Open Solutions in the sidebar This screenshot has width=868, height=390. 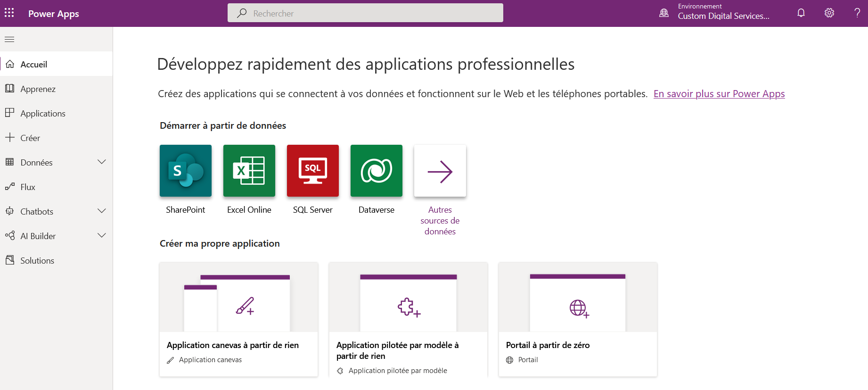pyautogui.click(x=57, y=260)
